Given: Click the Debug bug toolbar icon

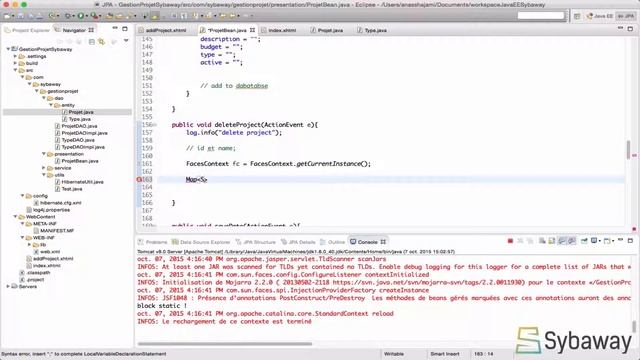Looking at the screenshot, I should pos(67,16).
